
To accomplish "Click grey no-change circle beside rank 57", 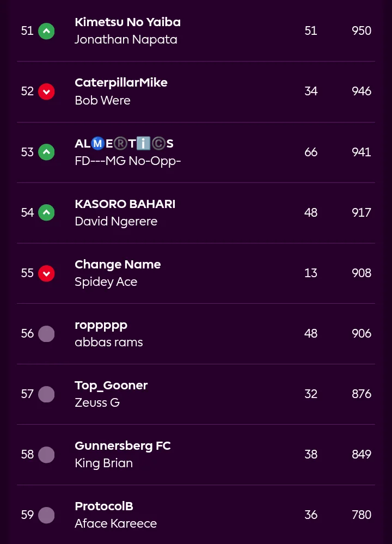I will 46,394.
